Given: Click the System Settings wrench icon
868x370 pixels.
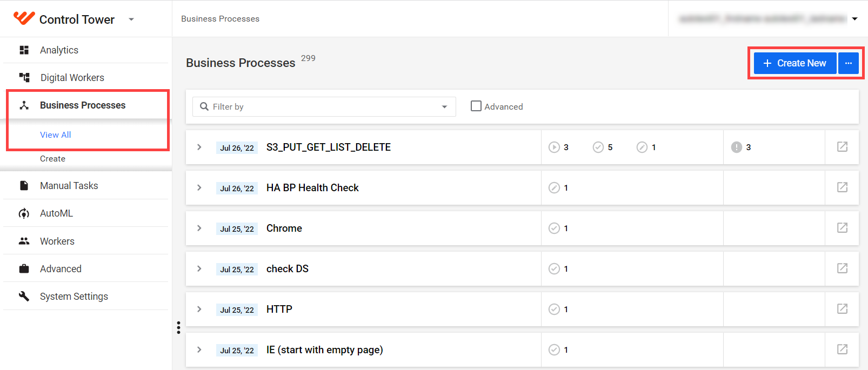Looking at the screenshot, I should [24, 296].
